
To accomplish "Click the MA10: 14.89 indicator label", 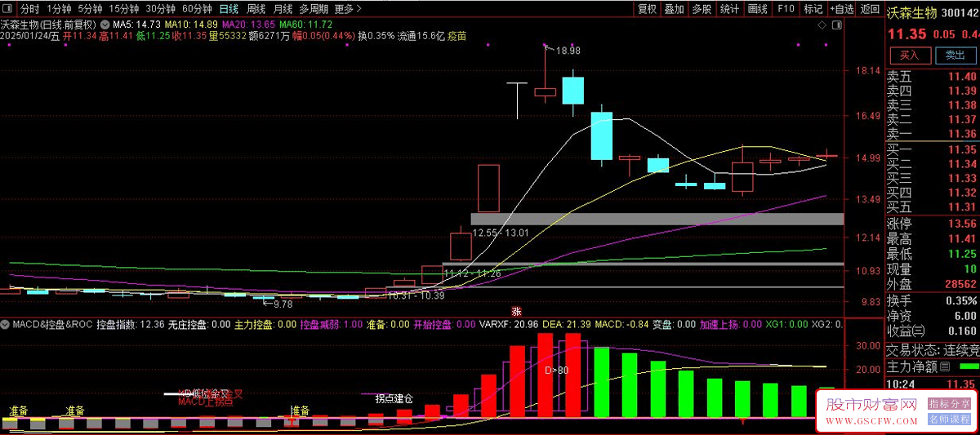I will point(193,24).
